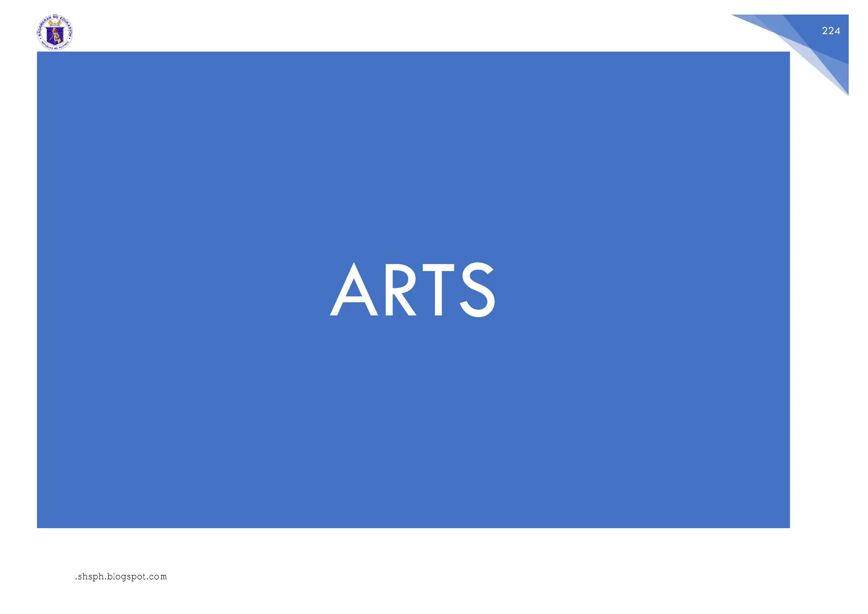Viewport: 868px width, 614px height.
Task: Click the Kagawaran ng Edukasyon seal logo
Action: [55, 33]
